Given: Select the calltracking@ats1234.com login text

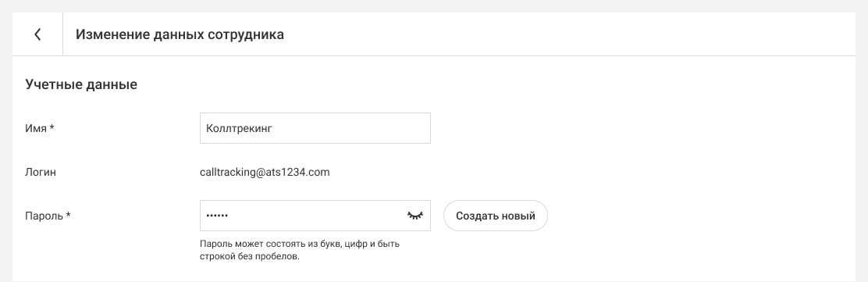Looking at the screenshot, I should tap(265, 173).
